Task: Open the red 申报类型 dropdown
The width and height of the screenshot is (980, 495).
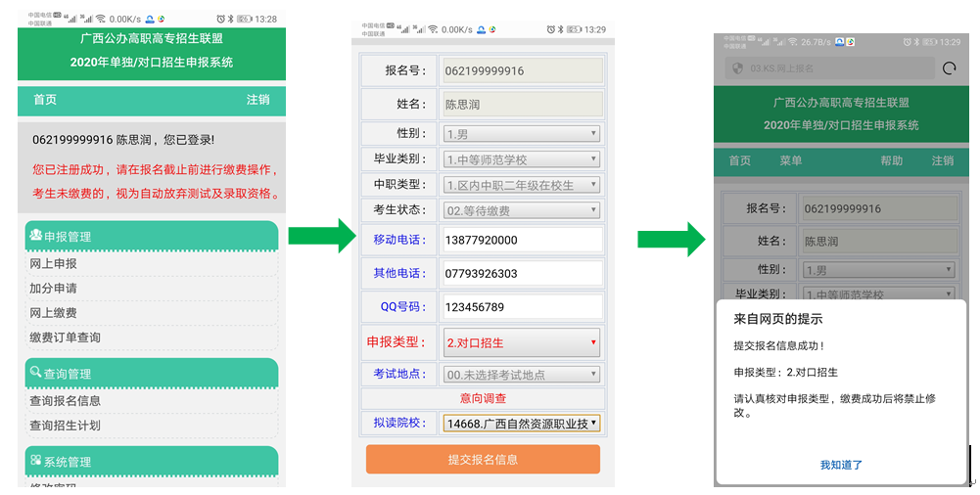Action: point(522,342)
